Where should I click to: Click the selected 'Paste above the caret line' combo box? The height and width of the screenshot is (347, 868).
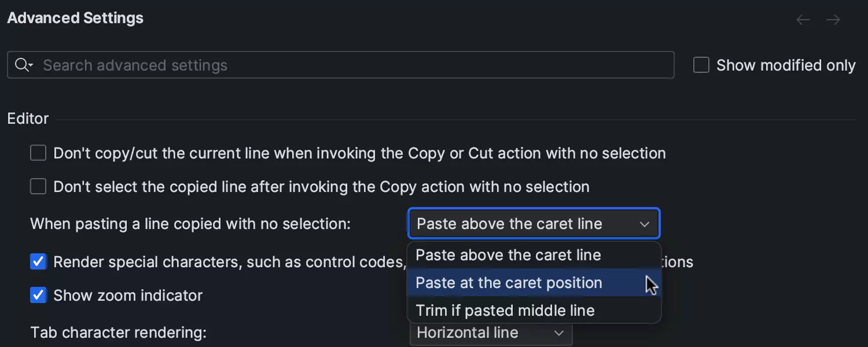pos(521,224)
